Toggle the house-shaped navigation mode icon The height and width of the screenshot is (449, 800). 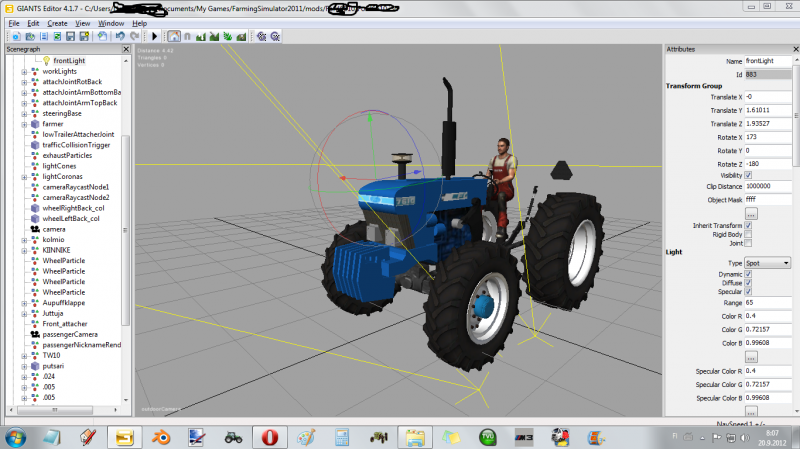pyautogui.click(x=174, y=36)
